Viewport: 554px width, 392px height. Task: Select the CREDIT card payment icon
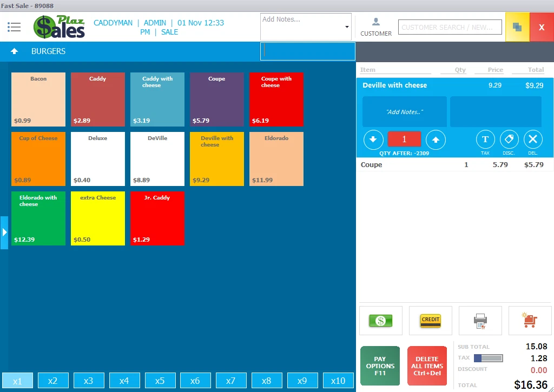point(430,321)
